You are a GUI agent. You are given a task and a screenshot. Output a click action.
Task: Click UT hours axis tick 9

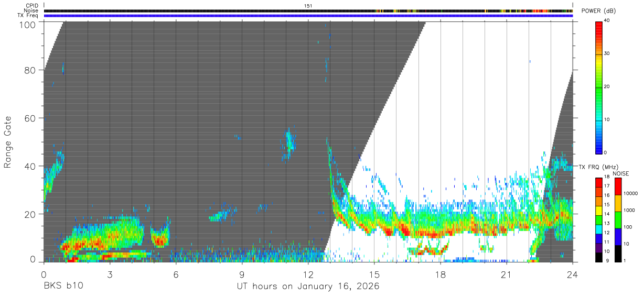[x=242, y=274]
